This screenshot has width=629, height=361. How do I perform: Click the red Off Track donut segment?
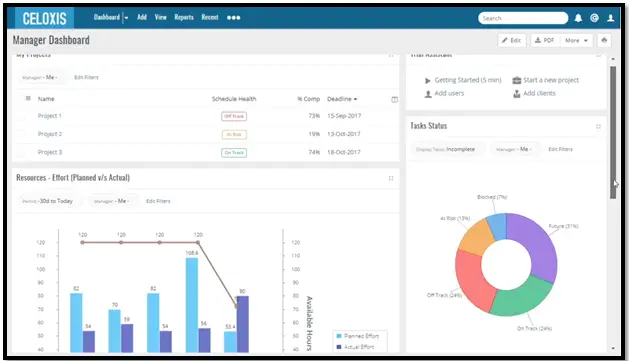coord(471,280)
